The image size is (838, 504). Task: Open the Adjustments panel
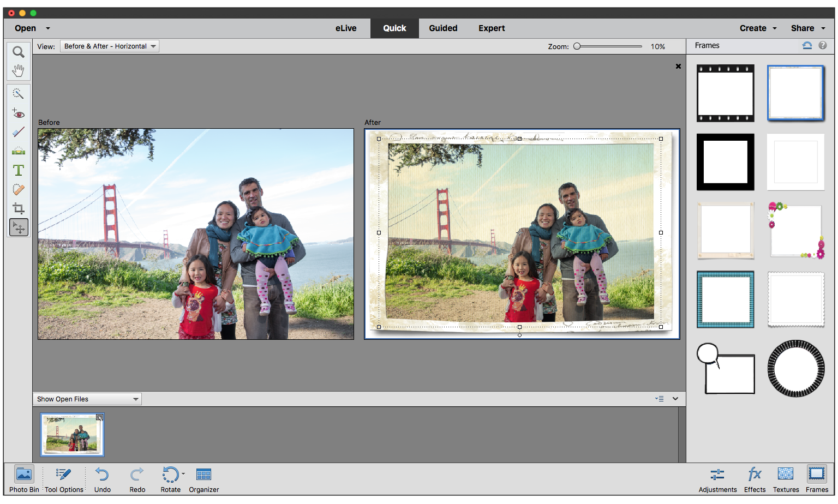click(717, 479)
